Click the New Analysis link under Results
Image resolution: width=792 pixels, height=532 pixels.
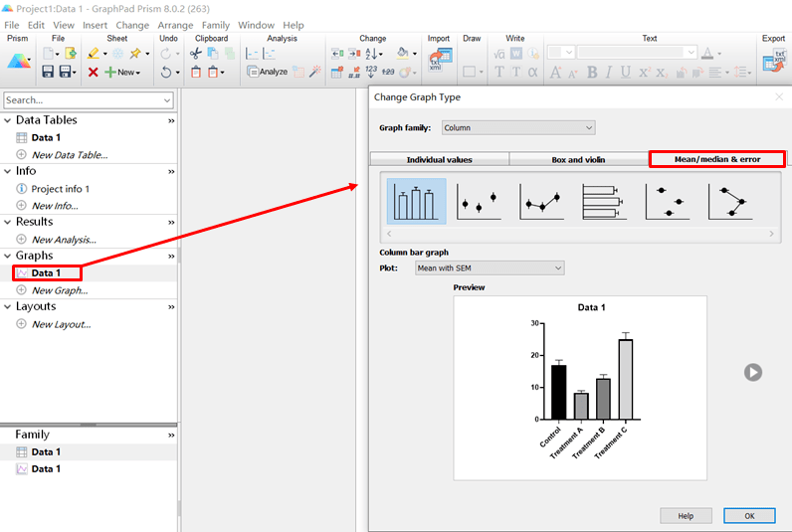pos(64,240)
